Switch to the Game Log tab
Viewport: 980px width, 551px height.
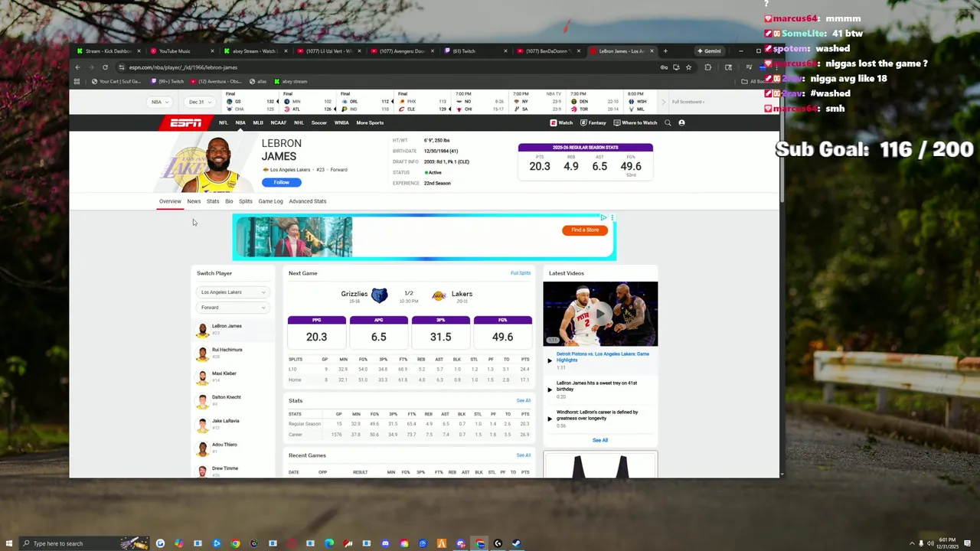(270, 201)
